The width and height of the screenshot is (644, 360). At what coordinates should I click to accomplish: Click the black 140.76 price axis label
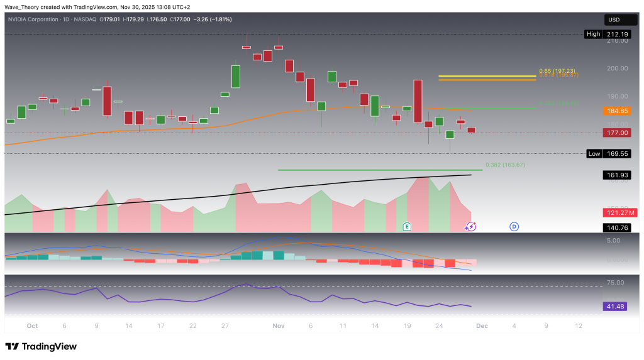(616, 228)
